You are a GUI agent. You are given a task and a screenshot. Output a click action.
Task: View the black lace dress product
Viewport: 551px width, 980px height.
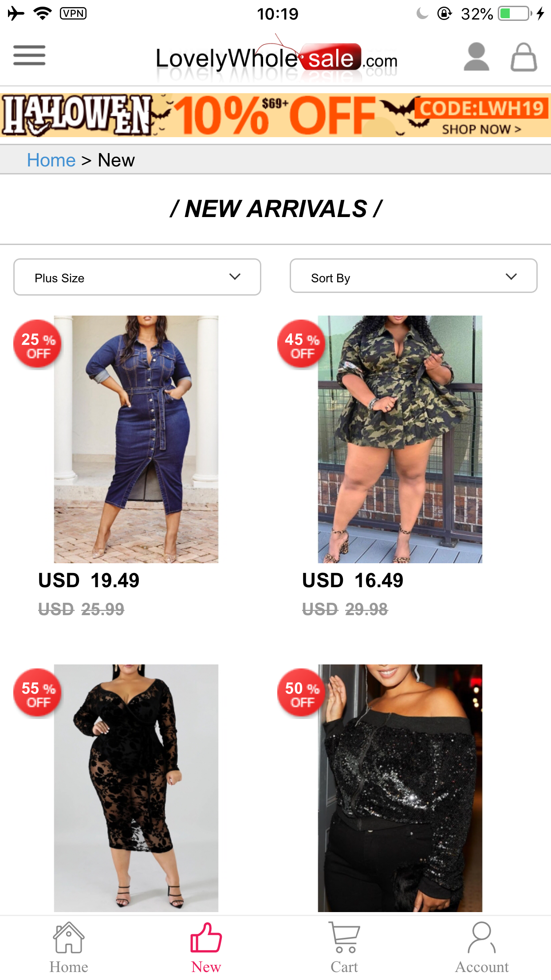[x=136, y=788]
